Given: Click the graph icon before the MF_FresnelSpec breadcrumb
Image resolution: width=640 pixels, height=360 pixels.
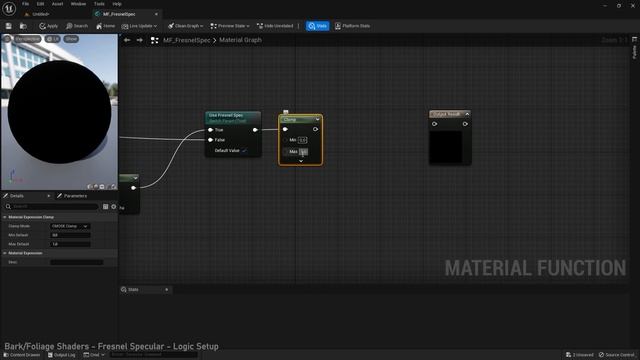Looking at the screenshot, I should pos(154,40).
